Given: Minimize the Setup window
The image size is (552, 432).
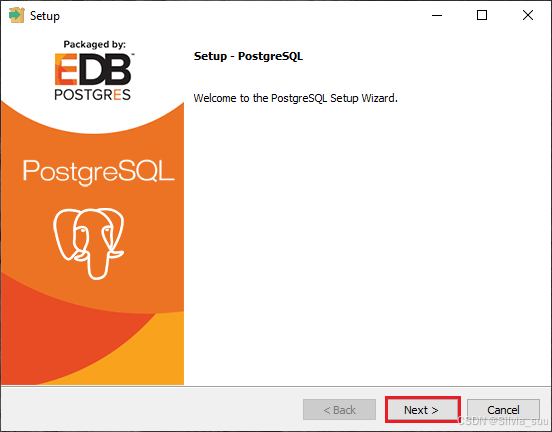Looking at the screenshot, I should click(437, 15).
